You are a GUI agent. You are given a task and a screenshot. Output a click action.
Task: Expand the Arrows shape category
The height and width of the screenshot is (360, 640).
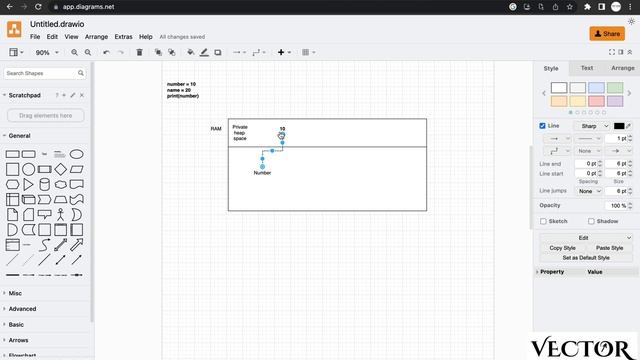[x=18, y=340]
